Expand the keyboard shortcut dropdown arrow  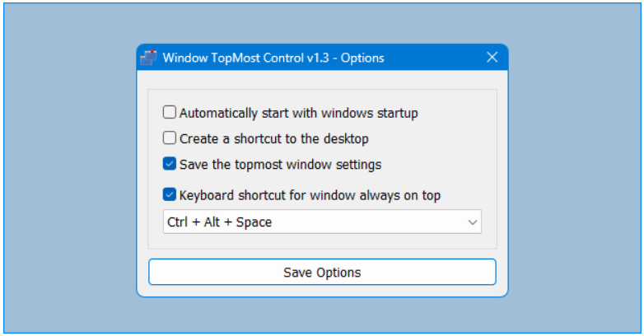click(x=472, y=222)
